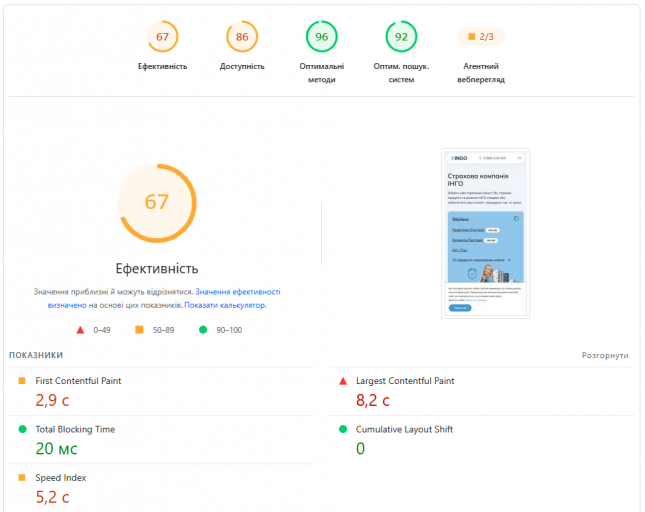
Task: Click the 0–49 legend range text
Action: click(x=102, y=330)
